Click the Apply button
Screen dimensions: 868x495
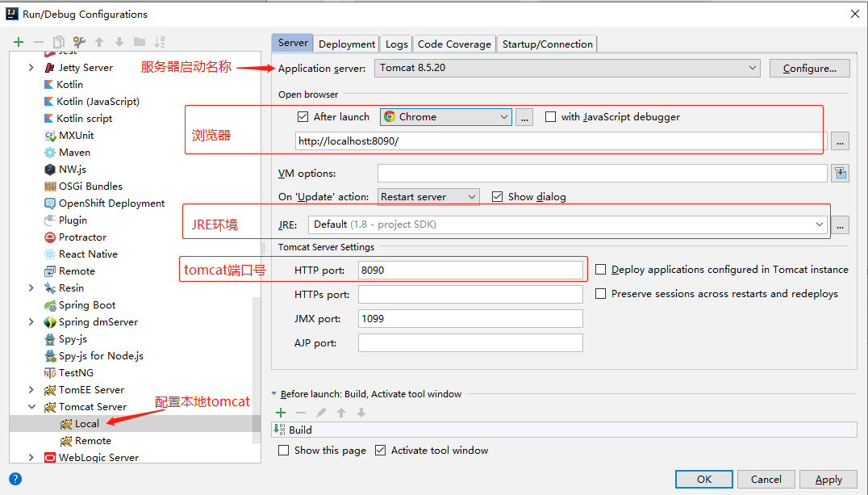click(828, 479)
